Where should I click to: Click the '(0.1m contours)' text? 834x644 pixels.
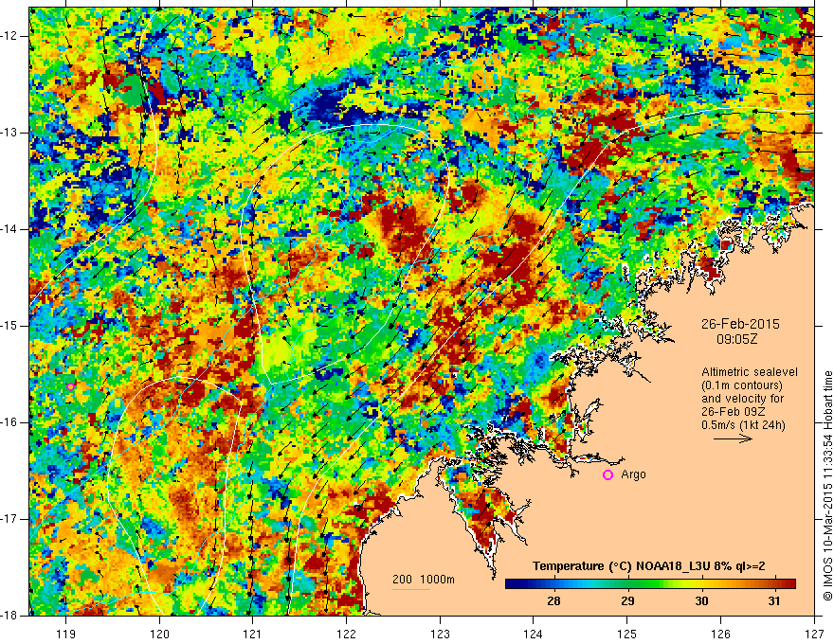[x=742, y=385]
